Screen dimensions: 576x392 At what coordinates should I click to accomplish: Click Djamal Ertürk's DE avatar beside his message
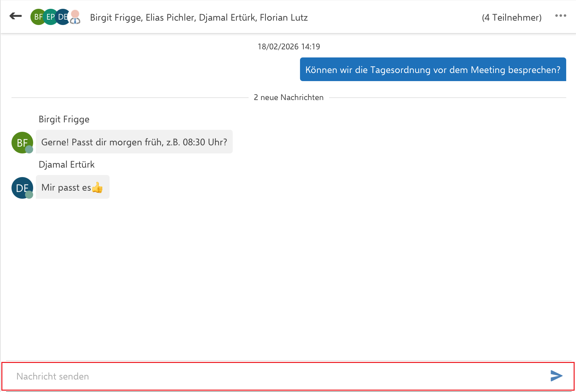click(22, 188)
